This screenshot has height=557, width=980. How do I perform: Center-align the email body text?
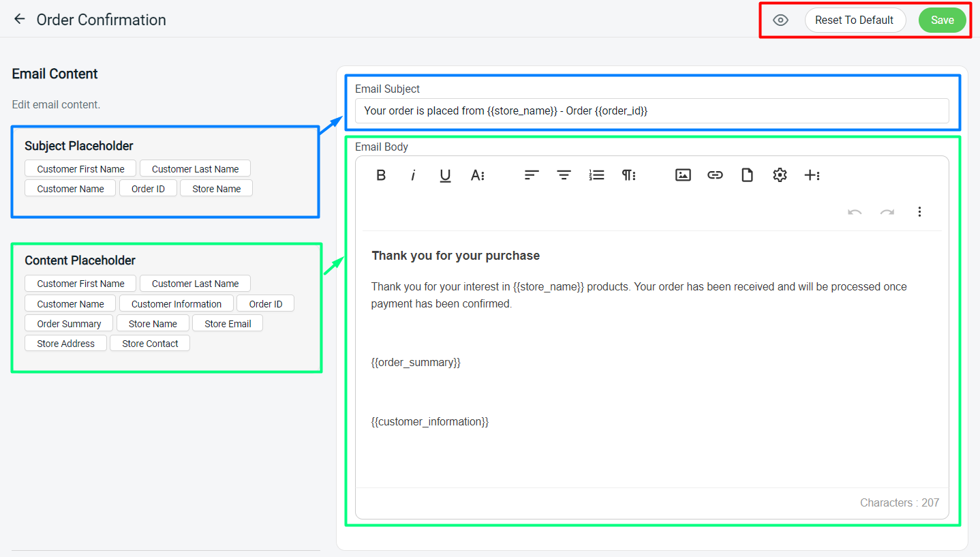[x=564, y=175]
